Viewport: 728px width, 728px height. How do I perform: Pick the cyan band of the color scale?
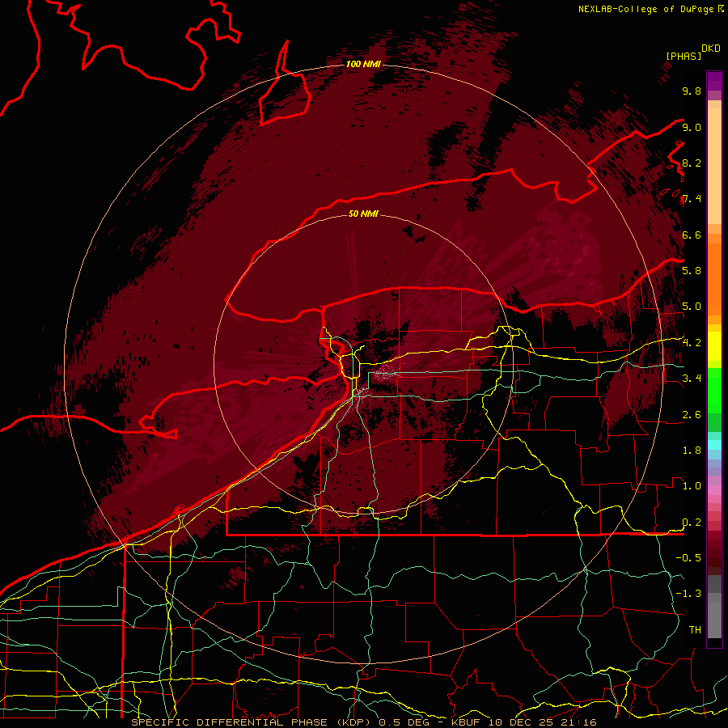tap(714, 444)
